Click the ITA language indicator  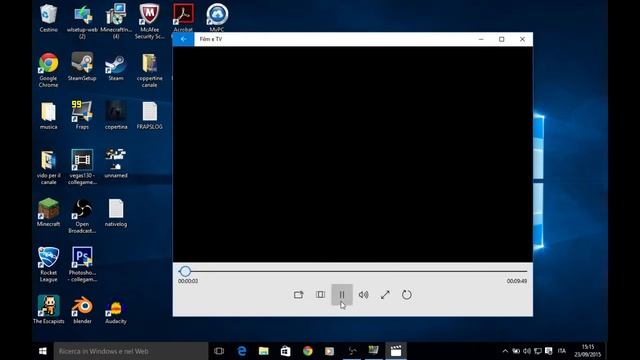[562, 351]
